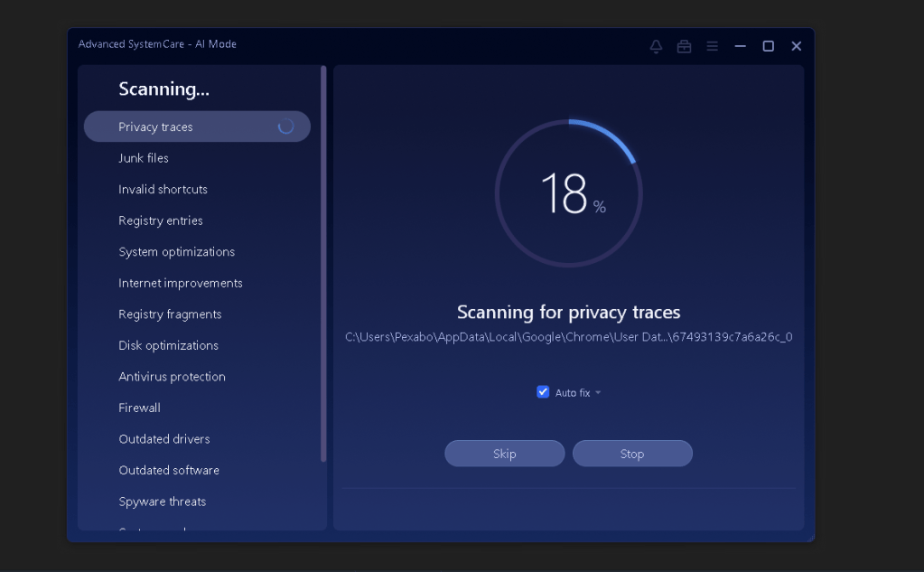Select Outdated drivers item
The width and height of the screenshot is (924, 572).
[x=197, y=439]
